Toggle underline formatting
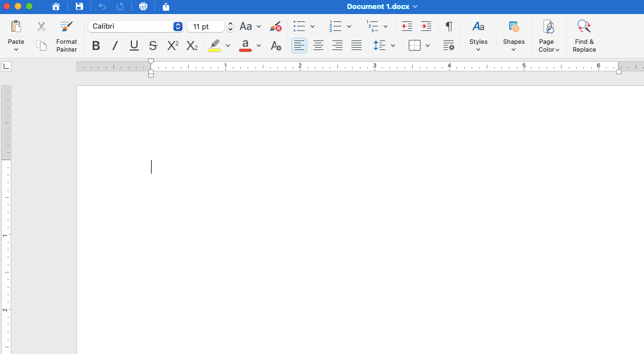The image size is (644, 354). [134, 46]
